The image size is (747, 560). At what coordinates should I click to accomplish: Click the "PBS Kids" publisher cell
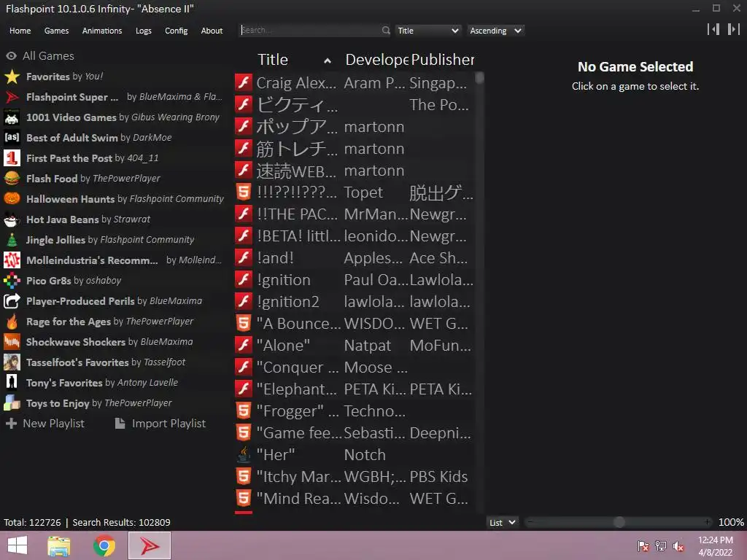pos(438,477)
